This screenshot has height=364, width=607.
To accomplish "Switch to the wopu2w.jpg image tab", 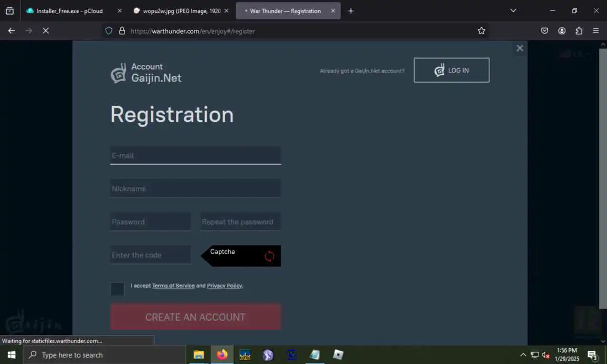I will tap(182, 11).
